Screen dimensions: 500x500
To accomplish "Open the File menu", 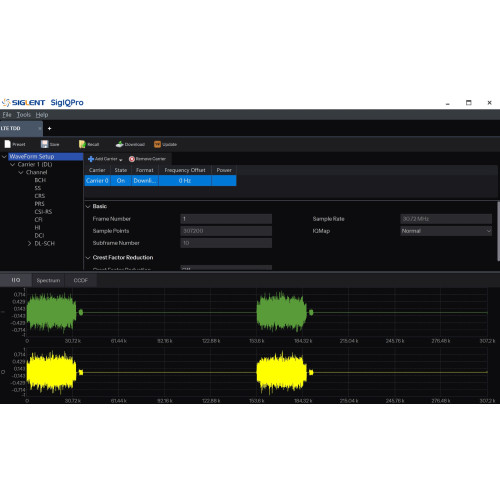I will point(7,115).
